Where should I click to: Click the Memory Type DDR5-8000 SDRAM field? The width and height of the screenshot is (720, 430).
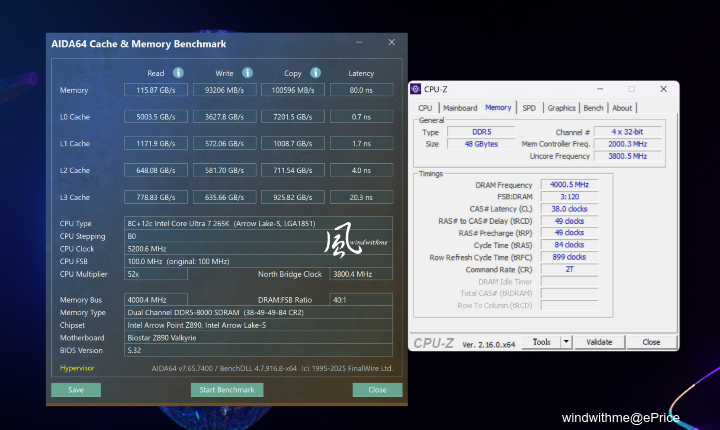258,312
